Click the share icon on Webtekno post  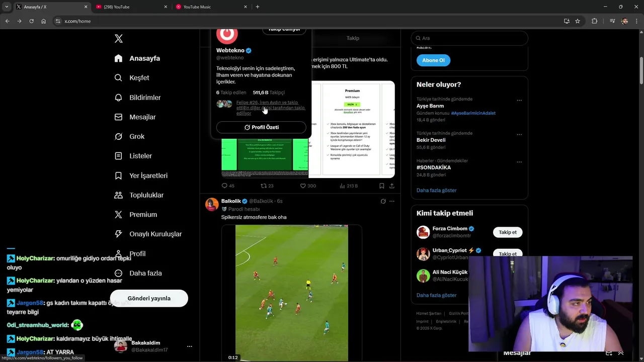pyautogui.click(x=392, y=186)
